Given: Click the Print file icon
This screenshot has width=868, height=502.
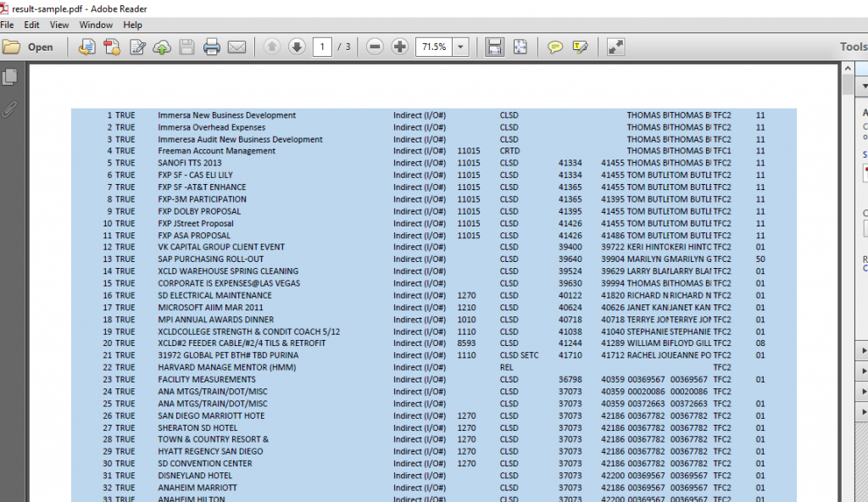Looking at the screenshot, I should 212,47.
